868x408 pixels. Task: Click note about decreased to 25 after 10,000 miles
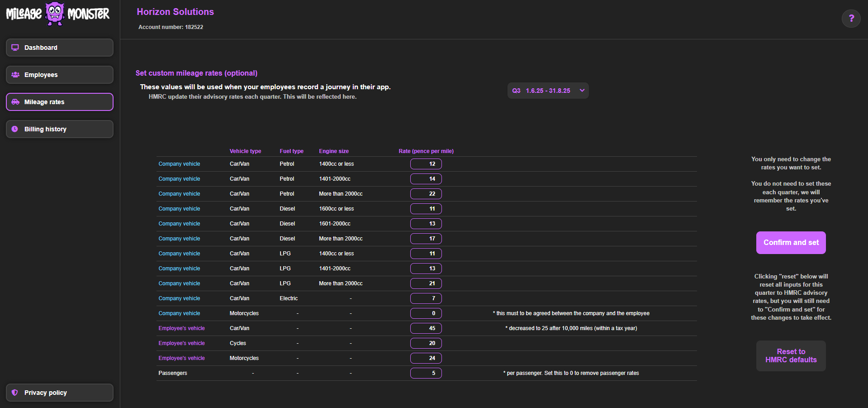point(571,328)
